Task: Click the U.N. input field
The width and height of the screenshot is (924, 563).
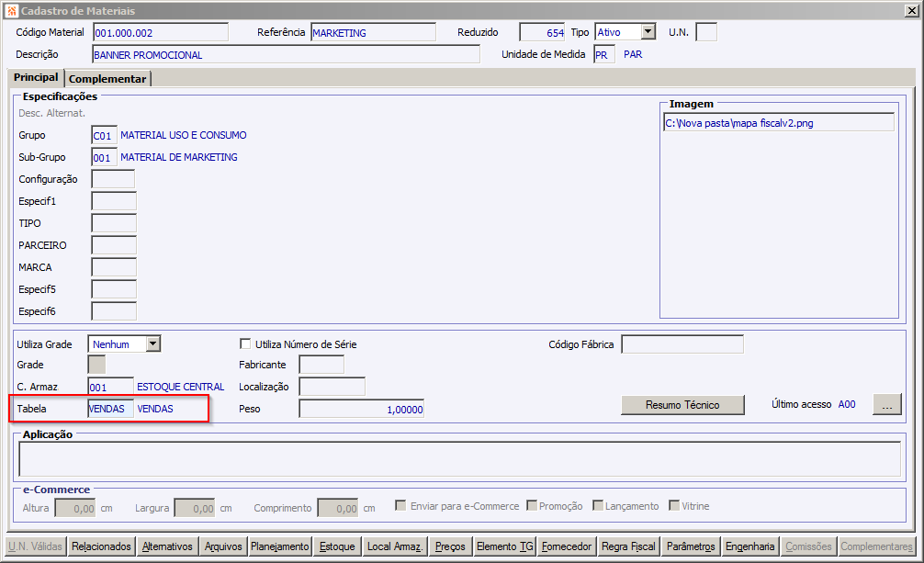Action: 706,32
